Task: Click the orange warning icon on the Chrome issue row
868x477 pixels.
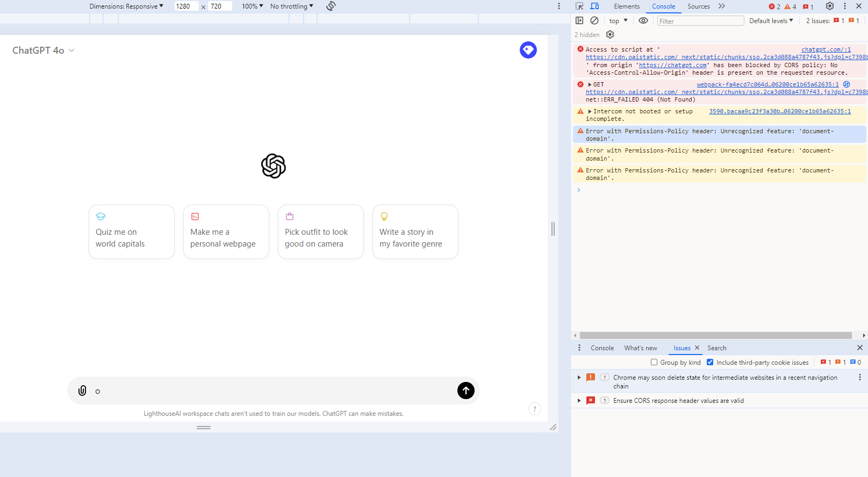Action: pos(591,377)
